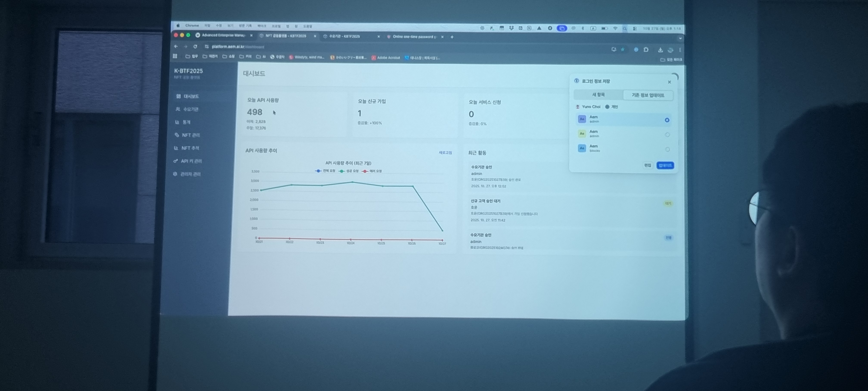Click the bookmark star in address bar
Viewport: 868px width, 391px height.
[623, 50]
